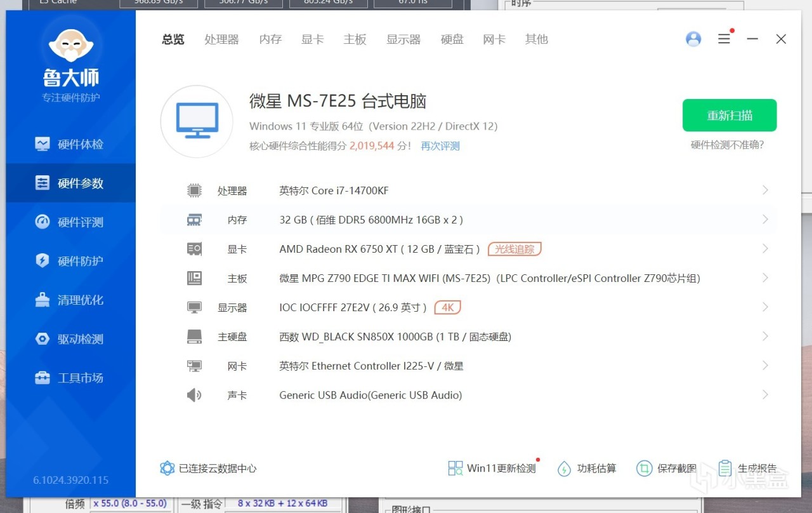Click 生成报告 to generate report

coord(747,469)
